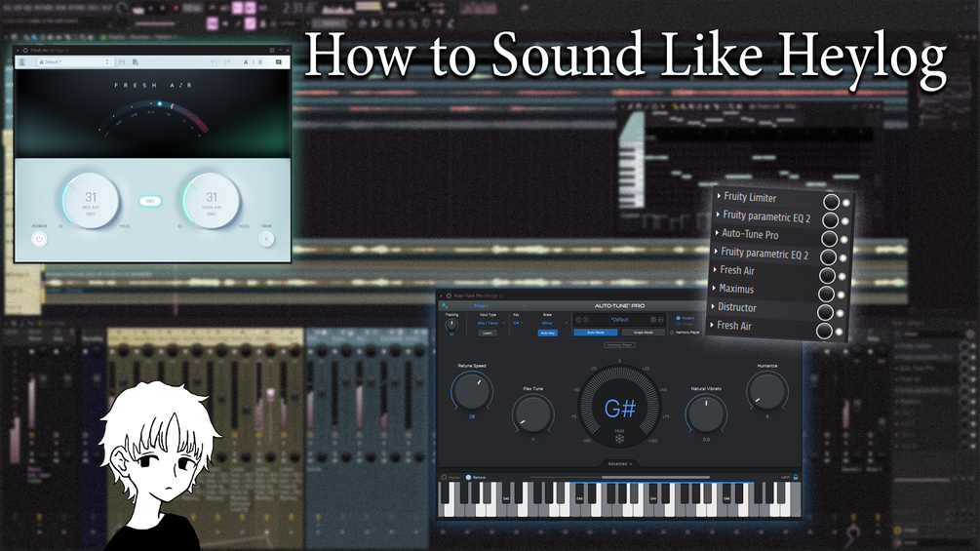
Task: Open the Input Type Alto/Tenor dropdown
Action: tap(490, 323)
